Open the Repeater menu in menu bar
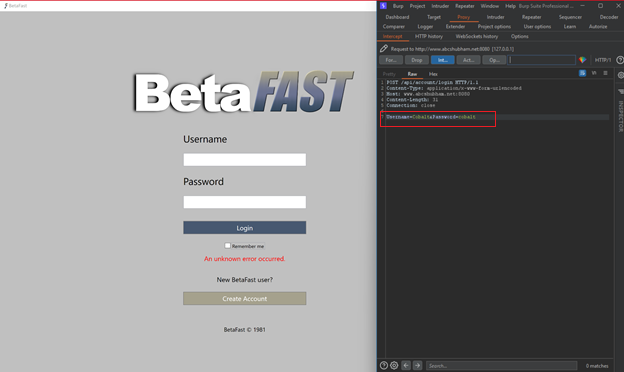The height and width of the screenshot is (372, 624). coord(465,6)
